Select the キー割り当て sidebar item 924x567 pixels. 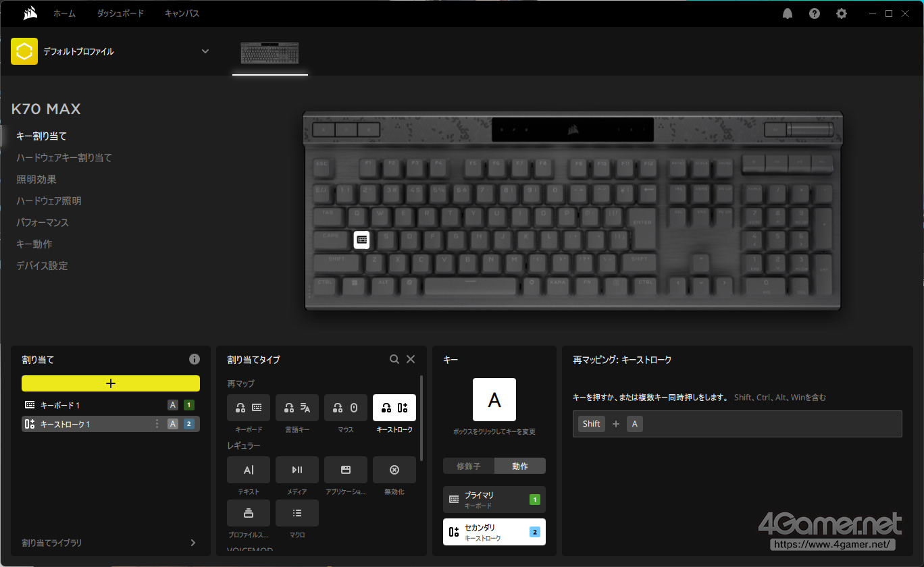[42, 136]
